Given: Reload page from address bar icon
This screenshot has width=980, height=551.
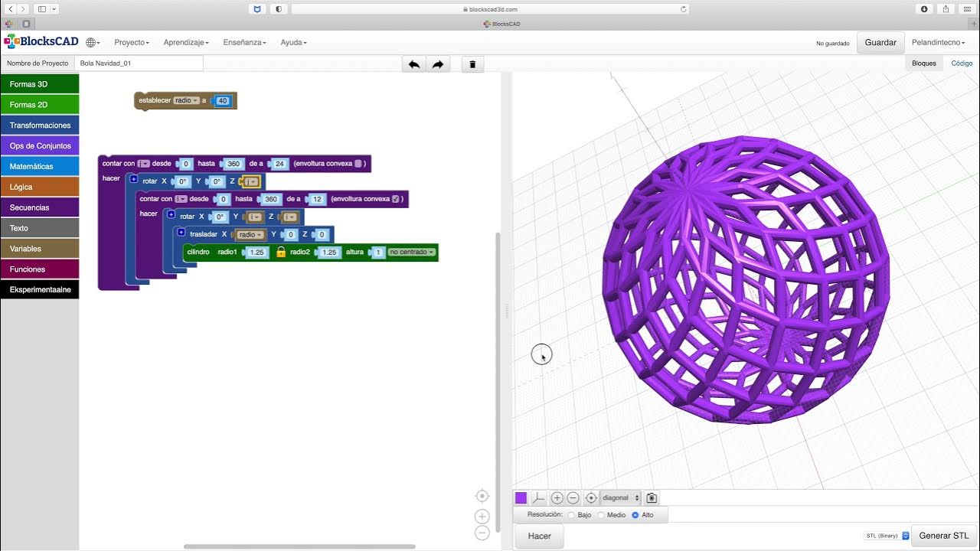Looking at the screenshot, I should tap(683, 9).
